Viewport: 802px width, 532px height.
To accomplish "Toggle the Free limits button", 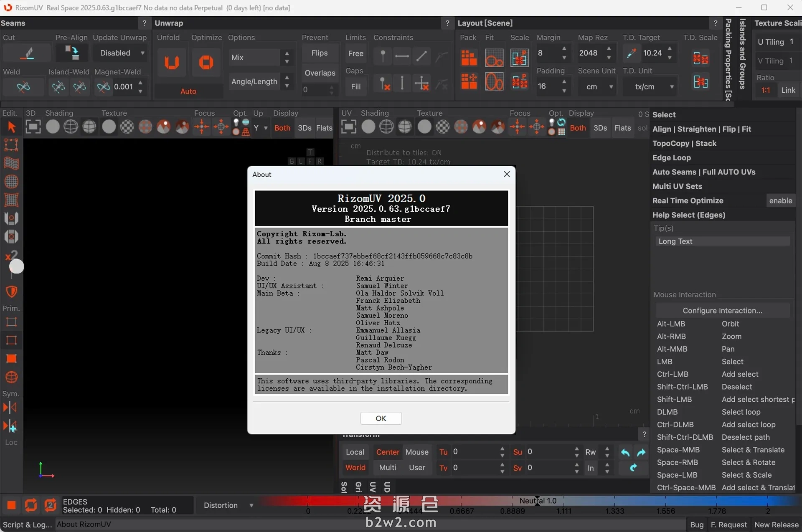I will pyautogui.click(x=355, y=53).
